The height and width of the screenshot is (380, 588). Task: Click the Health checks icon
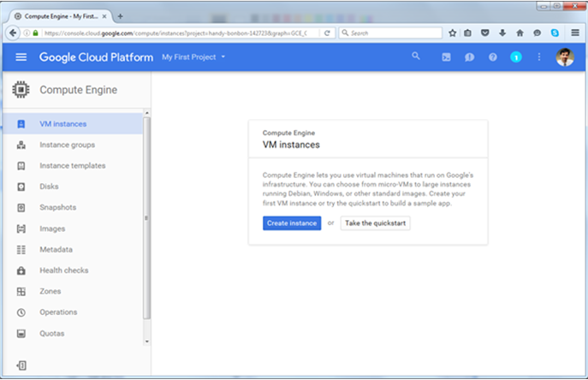point(21,270)
